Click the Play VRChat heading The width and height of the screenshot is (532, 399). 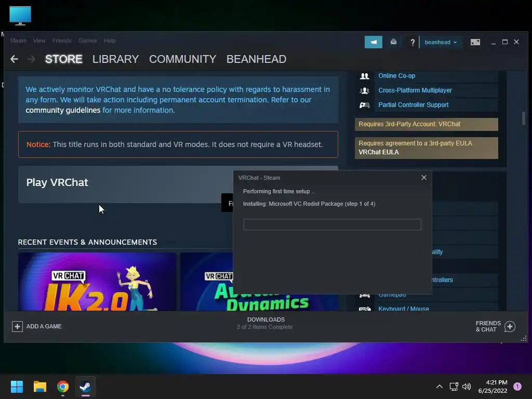(x=57, y=182)
